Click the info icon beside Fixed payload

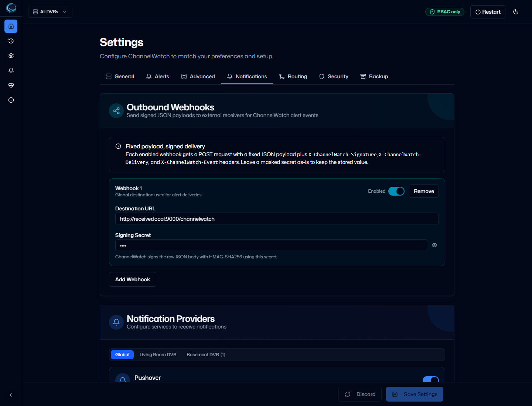[x=118, y=146]
